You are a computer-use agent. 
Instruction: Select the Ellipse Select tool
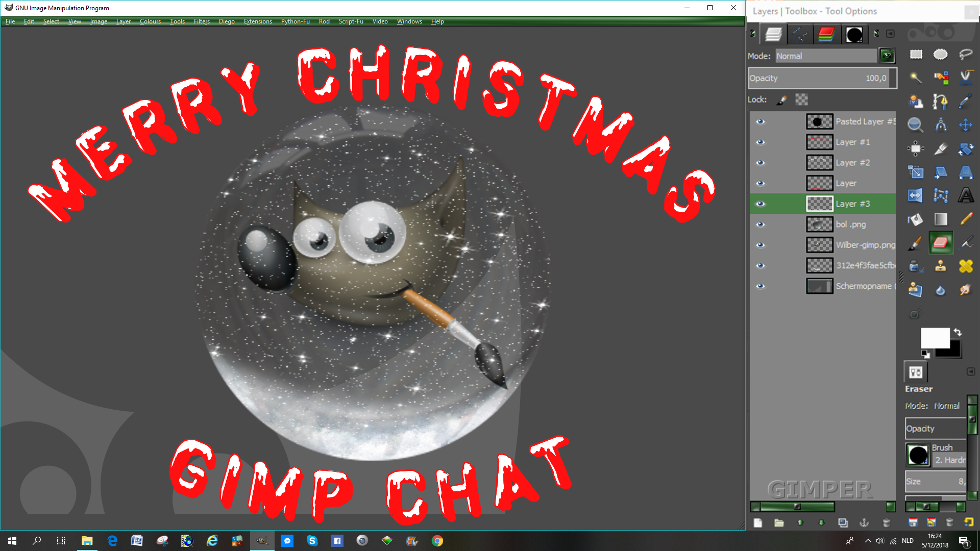[x=941, y=55]
